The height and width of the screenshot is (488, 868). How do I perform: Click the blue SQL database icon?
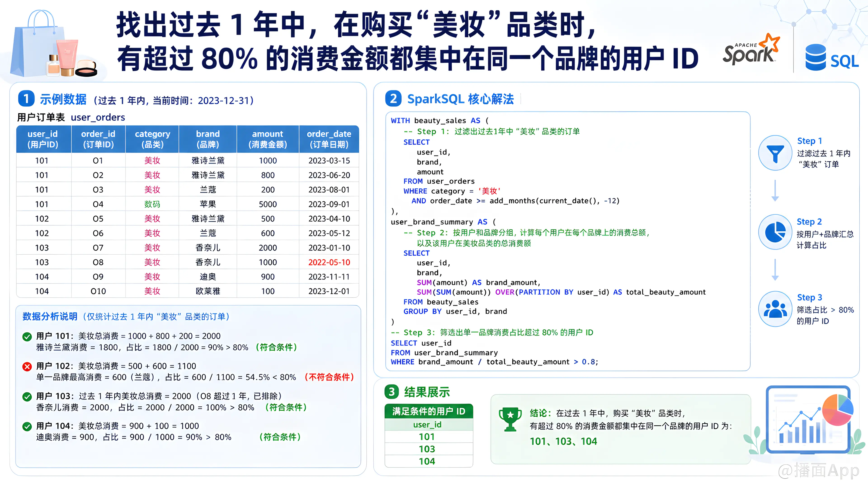815,57
